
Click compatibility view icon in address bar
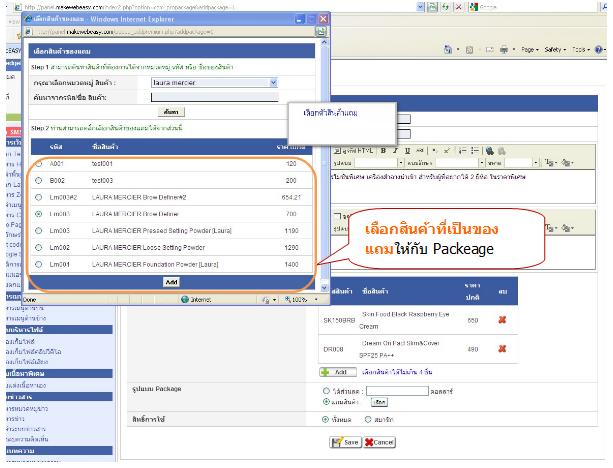tap(432, 7)
